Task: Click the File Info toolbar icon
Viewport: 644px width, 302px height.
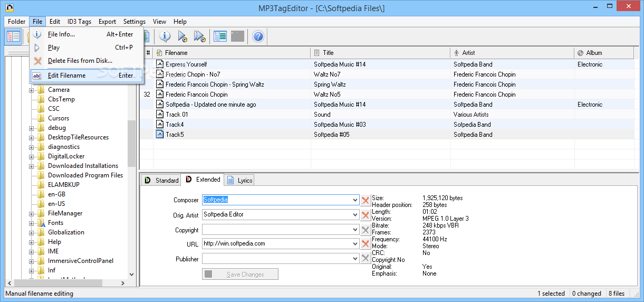Action: pos(165,36)
